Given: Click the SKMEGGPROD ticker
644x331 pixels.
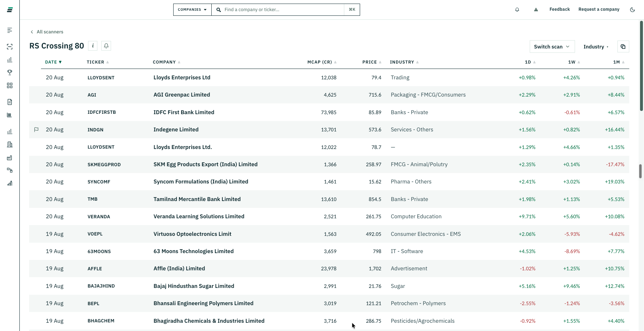Looking at the screenshot, I should (104, 164).
